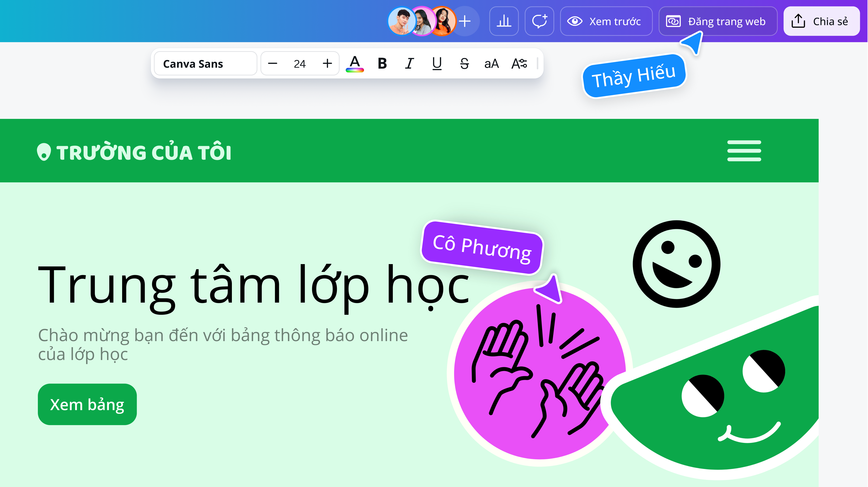Screen dimensions: 868x487
Task: Decrease font size with minus button
Action: pyautogui.click(x=272, y=64)
